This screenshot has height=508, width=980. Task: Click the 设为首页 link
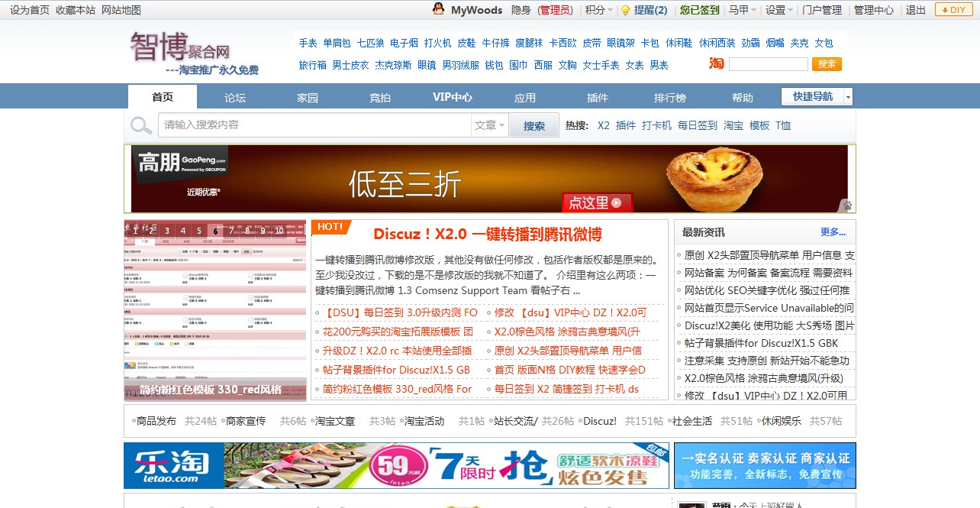tap(30, 10)
